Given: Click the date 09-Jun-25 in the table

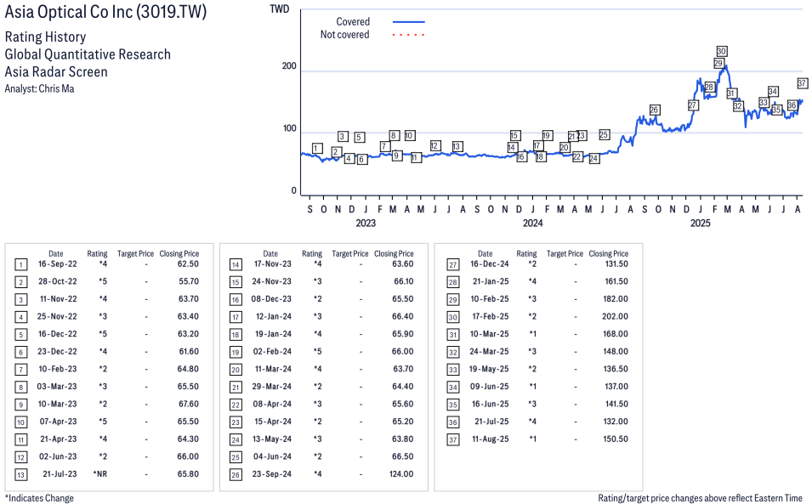Looking at the screenshot, I should pos(490,387).
